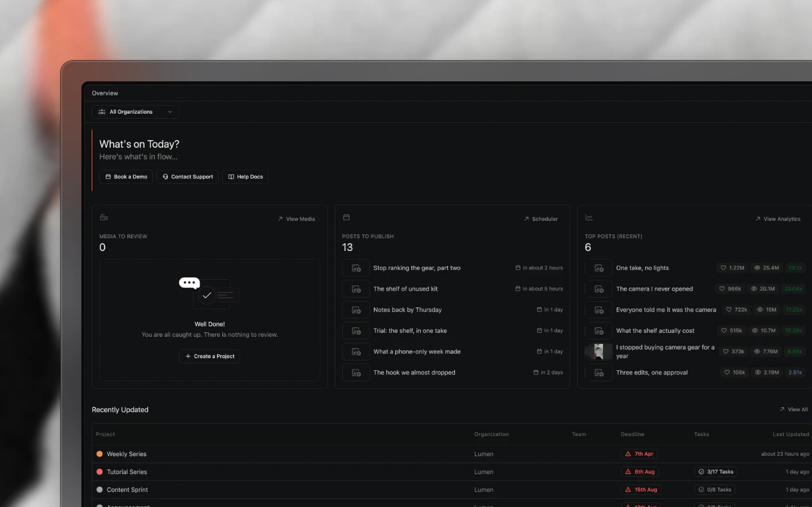This screenshot has height=507, width=812.
Task: Open Help Docs
Action: tap(245, 177)
